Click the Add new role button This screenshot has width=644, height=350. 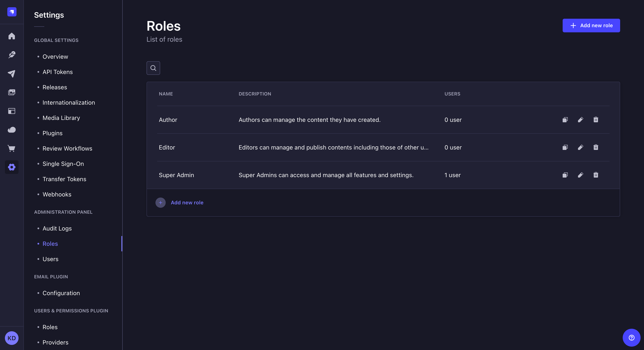pyautogui.click(x=591, y=26)
